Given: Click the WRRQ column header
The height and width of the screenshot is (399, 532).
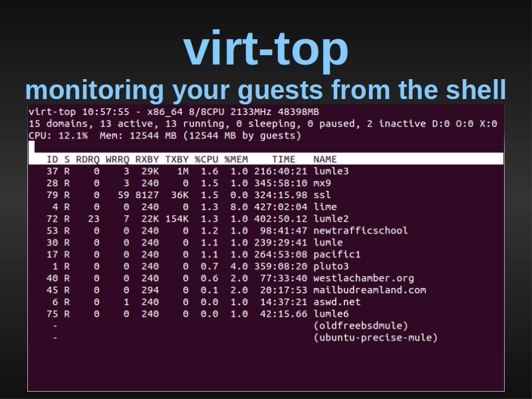Looking at the screenshot, I should pos(118,160).
